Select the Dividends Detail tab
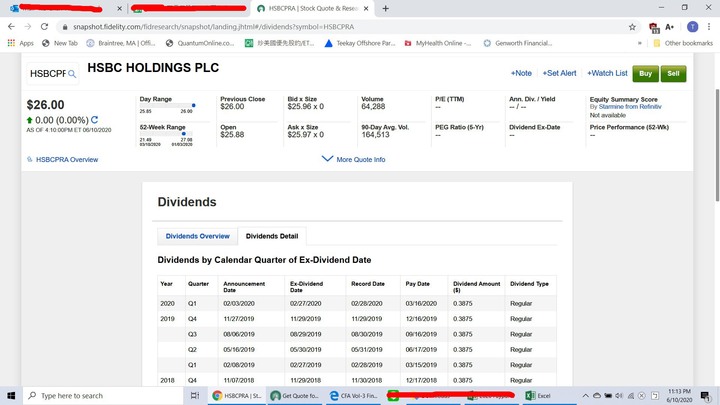 coord(272,236)
